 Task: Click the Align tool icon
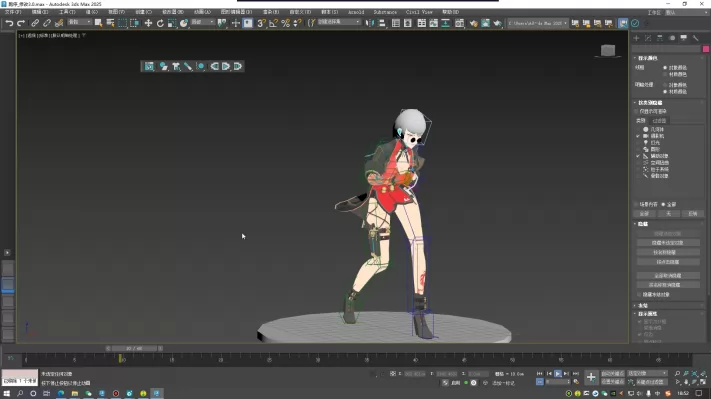pyautogui.click(x=382, y=23)
